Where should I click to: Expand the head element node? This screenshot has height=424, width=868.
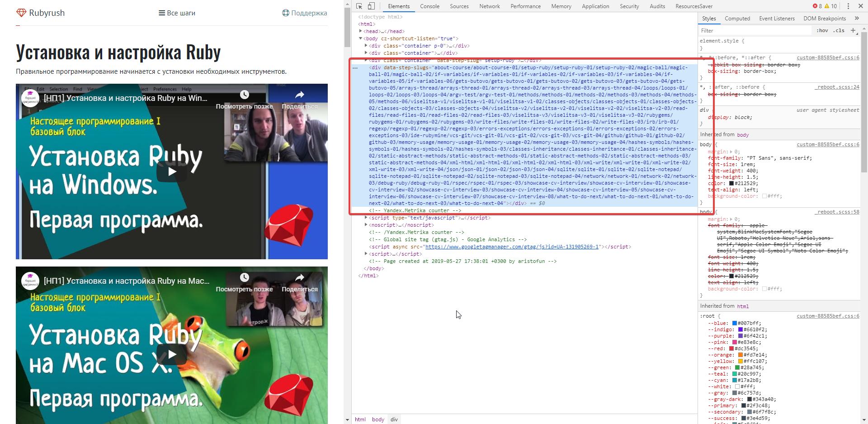[x=361, y=31]
